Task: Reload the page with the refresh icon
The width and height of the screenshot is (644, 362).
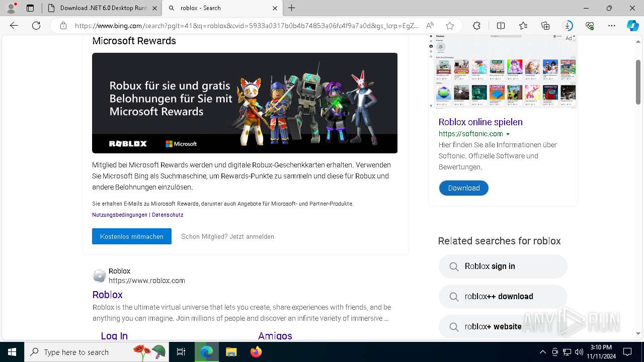Action: pyautogui.click(x=36, y=26)
